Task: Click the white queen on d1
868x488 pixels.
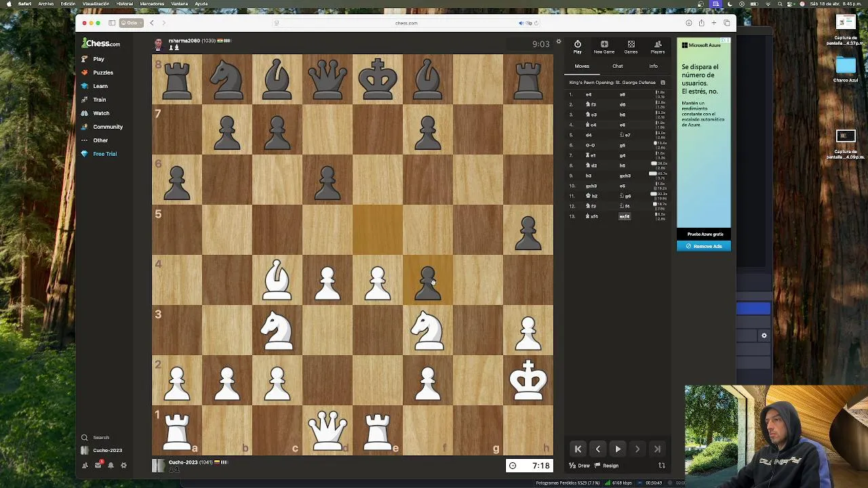Action: click(328, 430)
